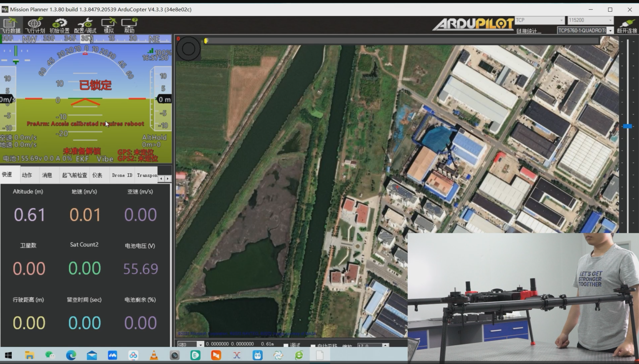Expand the TCP5760-1-QUADROTOR vehicle dropdown

pyautogui.click(x=610, y=30)
